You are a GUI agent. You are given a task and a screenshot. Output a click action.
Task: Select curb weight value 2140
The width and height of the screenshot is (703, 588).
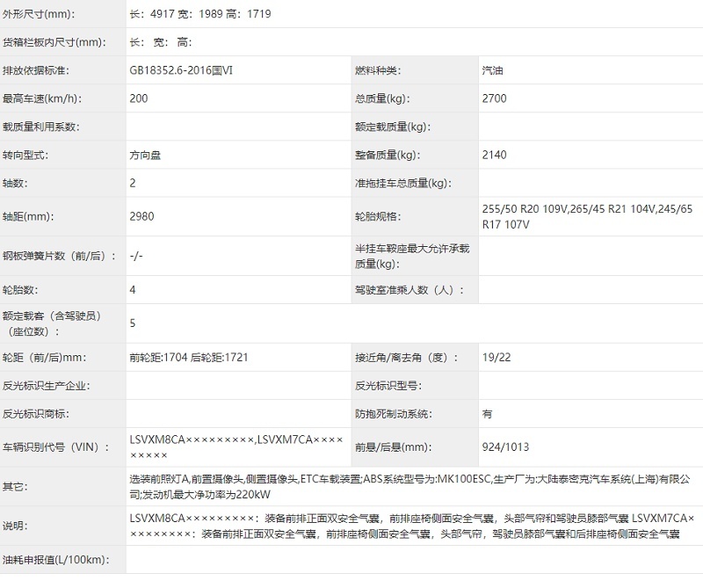point(495,156)
